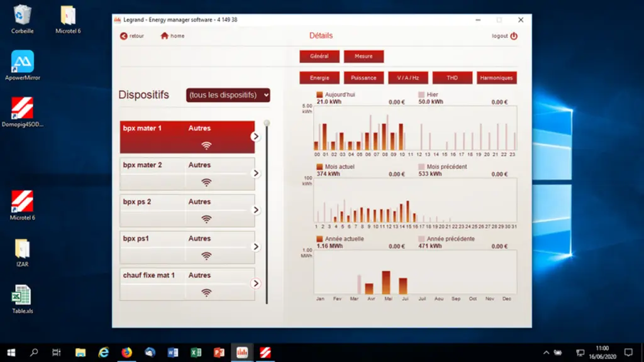The width and height of the screenshot is (644, 362).
Task: Click the wifi signal icon for bpx ps 2
Action: coord(206,219)
